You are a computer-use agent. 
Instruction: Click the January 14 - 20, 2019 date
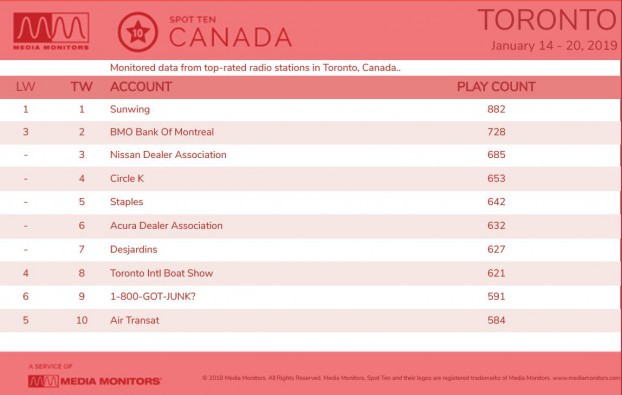pos(554,46)
